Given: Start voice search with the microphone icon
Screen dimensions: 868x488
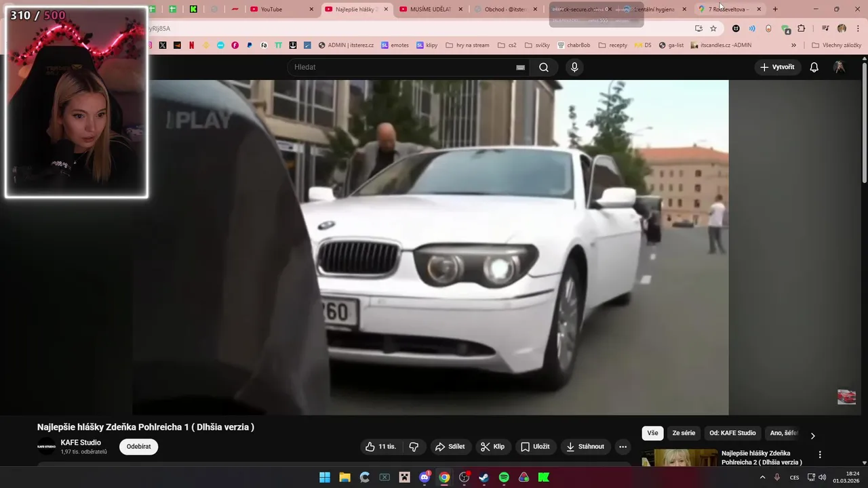Looking at the screenshot, I should (x=574, y=67).
